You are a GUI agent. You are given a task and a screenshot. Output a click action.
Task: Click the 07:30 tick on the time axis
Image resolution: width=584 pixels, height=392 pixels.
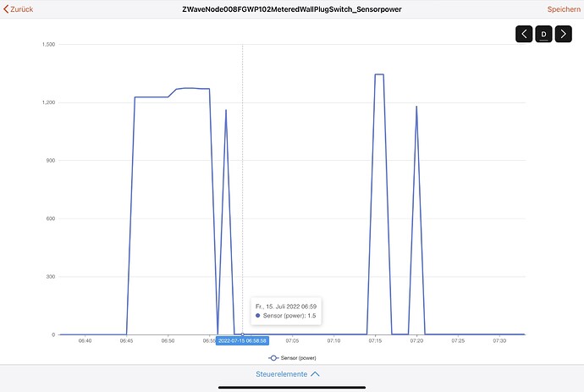point(499,341)
